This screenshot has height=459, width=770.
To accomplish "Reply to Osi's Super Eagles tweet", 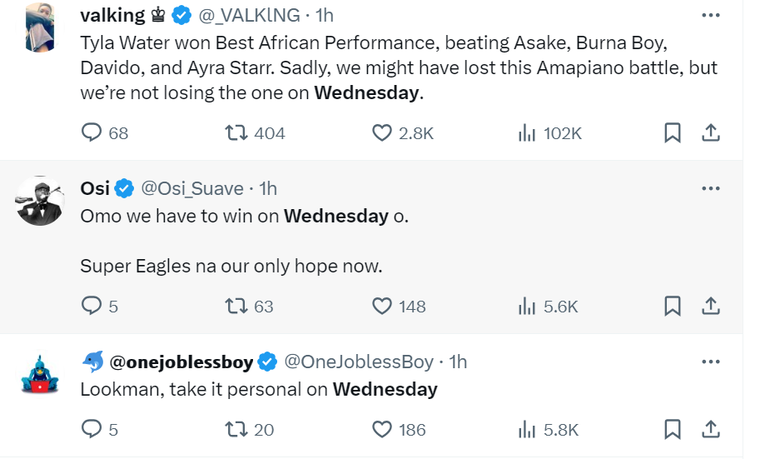I will (x=92, y=306).
